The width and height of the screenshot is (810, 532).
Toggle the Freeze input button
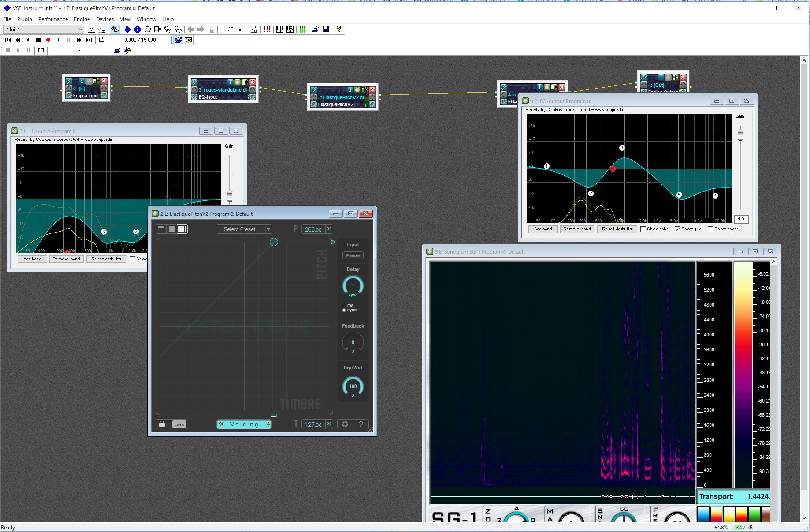(353, 255)
